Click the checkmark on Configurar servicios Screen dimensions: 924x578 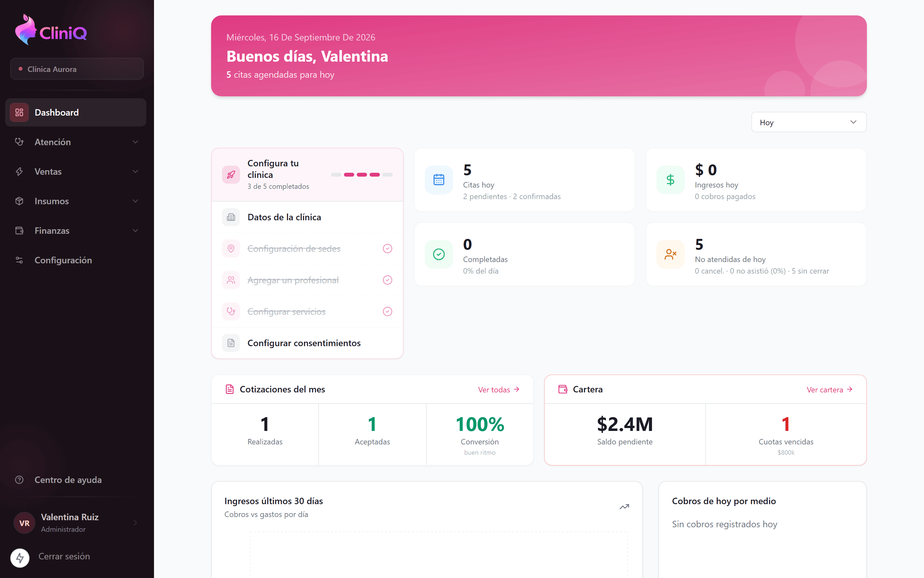[388, 311]
